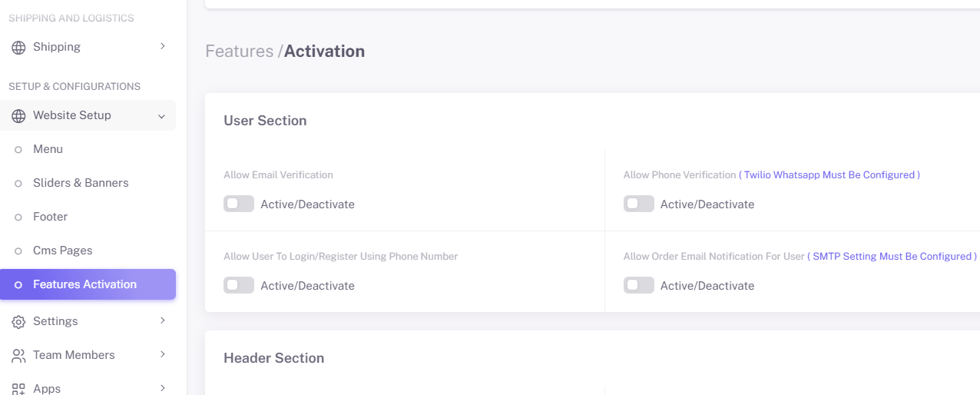Image resolution: width=980 pixels, height=395 pixels.
Task: Follow SMTP Setting Must Be Configured link
Action: (892, 257)
